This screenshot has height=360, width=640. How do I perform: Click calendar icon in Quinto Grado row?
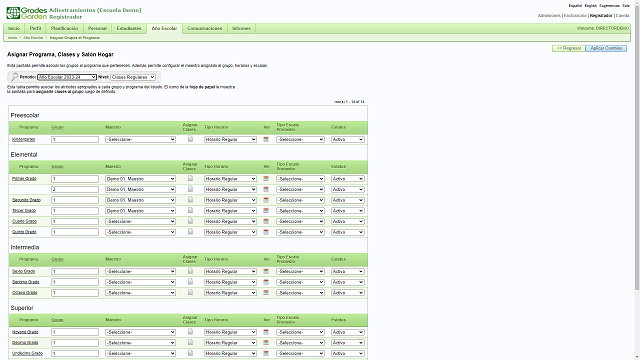tap(266, 232)
